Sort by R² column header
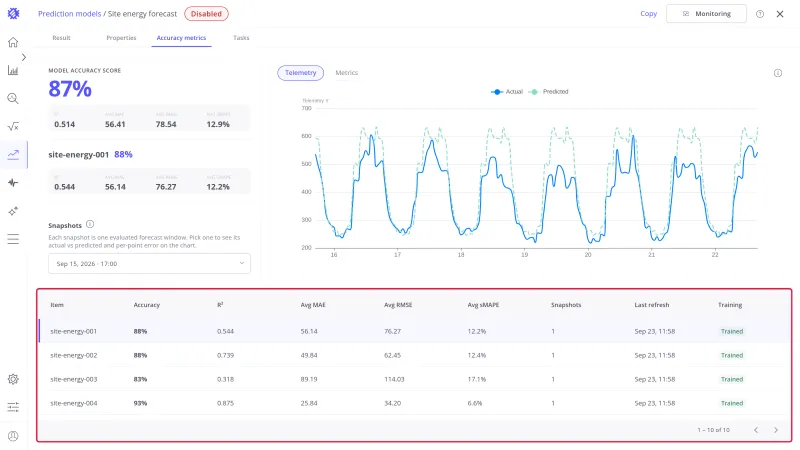Screen dimensions: 800x450 (220, 305)
